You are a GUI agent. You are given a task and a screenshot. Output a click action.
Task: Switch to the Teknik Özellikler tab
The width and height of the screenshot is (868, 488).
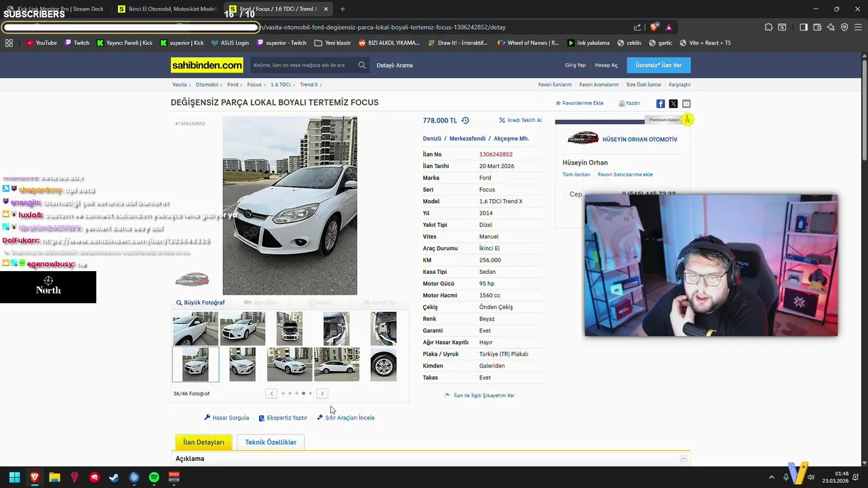click(271, 442)
